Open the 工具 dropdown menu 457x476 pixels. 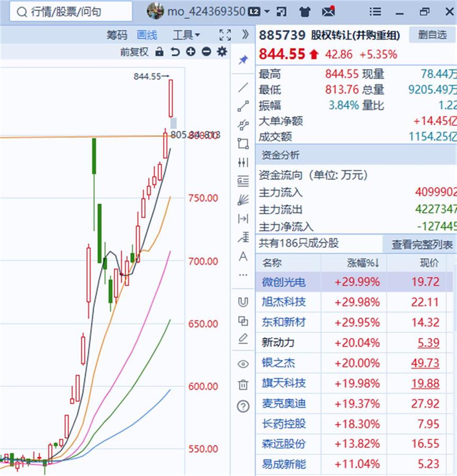(186, 35)
